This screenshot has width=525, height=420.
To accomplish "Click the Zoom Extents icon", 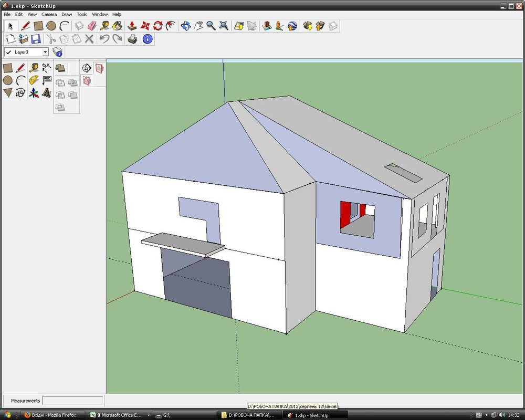I will click(x=224, y=26).
